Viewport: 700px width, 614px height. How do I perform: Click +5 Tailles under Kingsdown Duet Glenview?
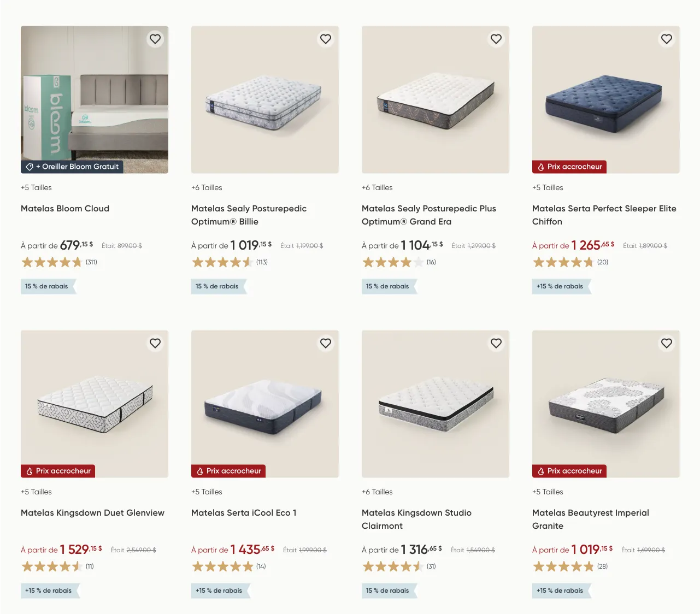(36, 492)
